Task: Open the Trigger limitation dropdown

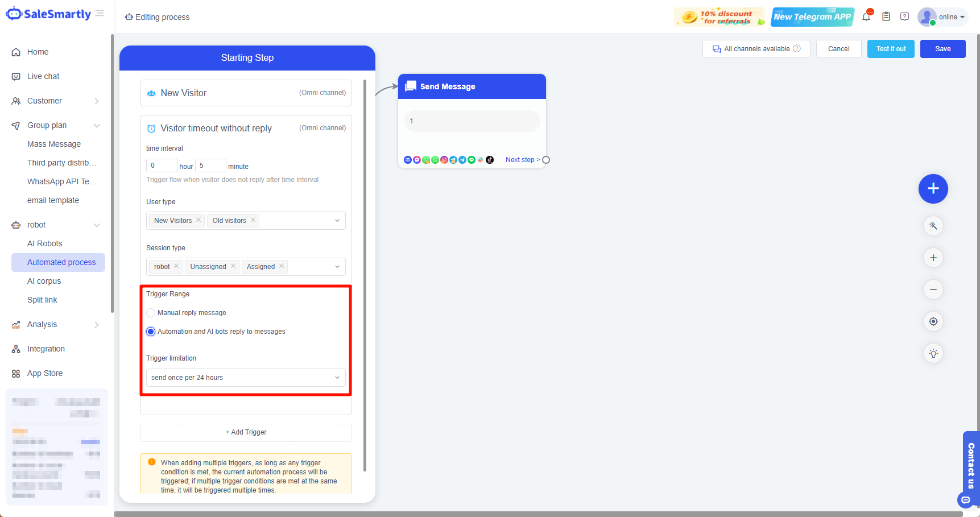Action: click(246, 378)
